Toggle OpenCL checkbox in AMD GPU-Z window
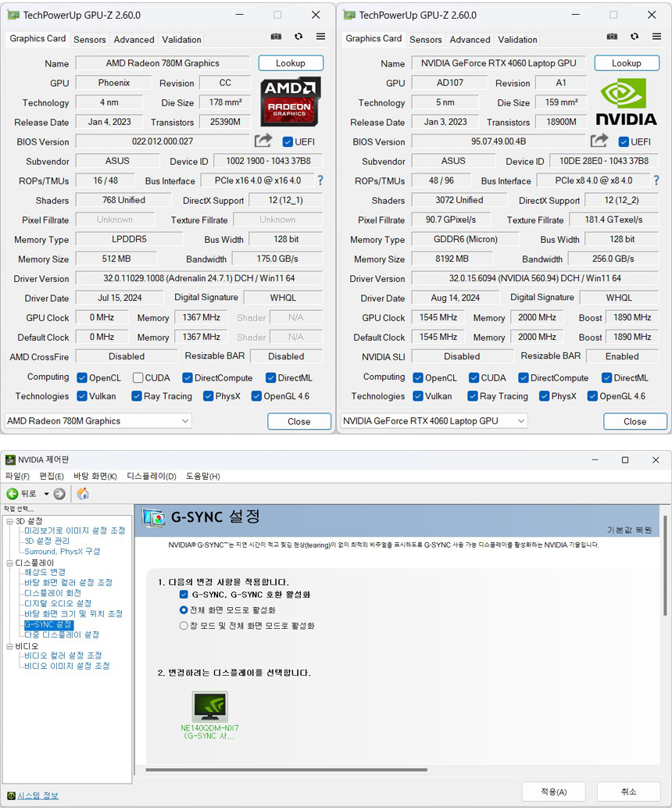 point(82,378)
